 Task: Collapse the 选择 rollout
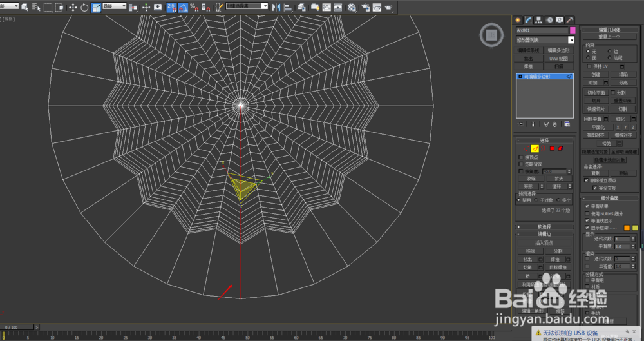tap(545, 141)
